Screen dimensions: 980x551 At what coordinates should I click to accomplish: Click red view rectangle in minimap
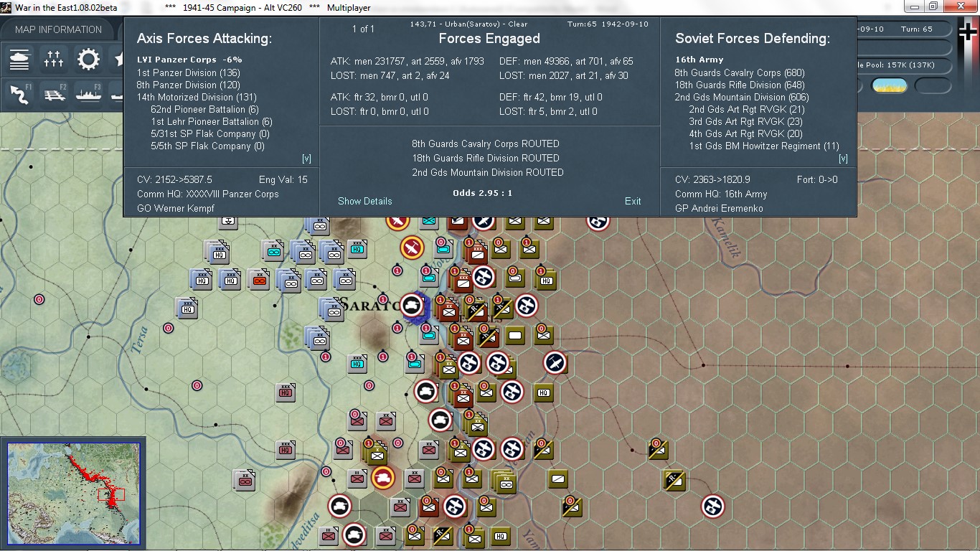[111, 494]
